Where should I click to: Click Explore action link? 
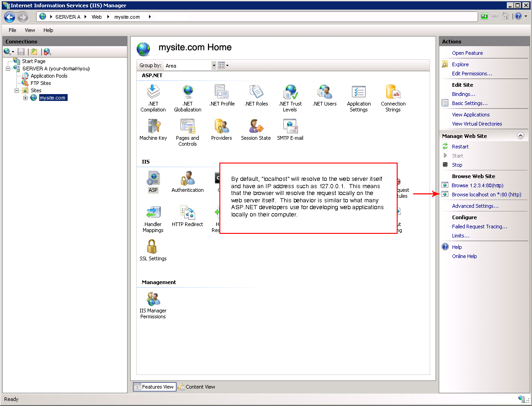click(460, 64)
